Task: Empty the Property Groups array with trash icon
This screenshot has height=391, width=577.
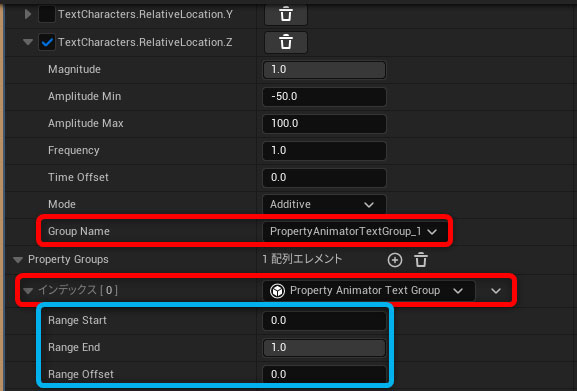Action: pyautogui.click(x=421, y=260)
